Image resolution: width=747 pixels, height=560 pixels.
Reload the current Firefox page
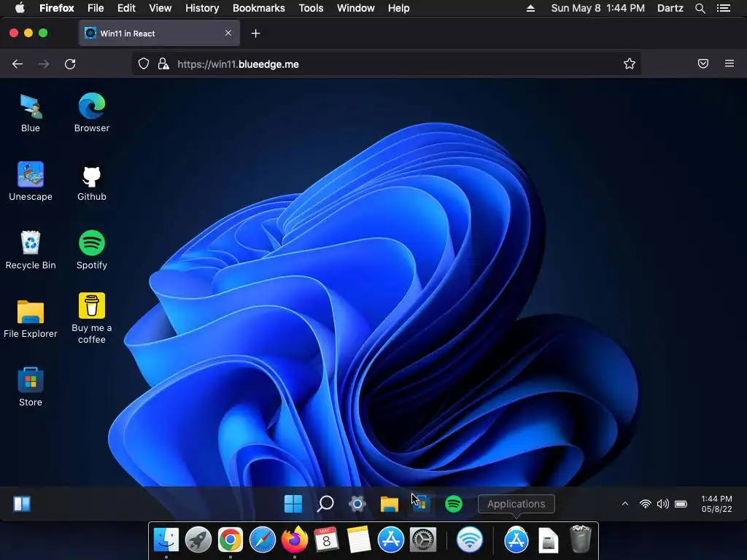70,64
